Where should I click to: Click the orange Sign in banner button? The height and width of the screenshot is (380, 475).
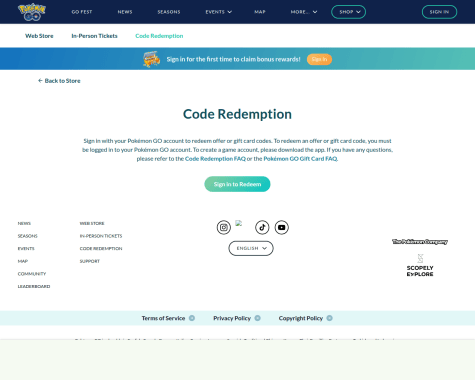click(319, 59)
